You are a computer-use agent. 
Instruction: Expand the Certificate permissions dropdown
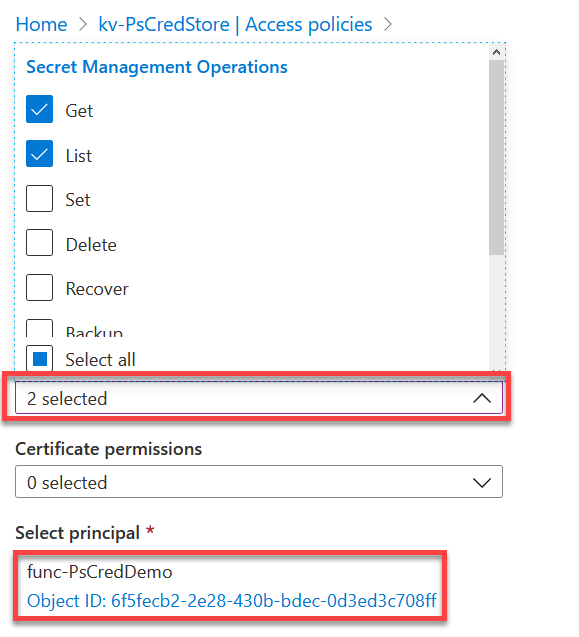pyautogui.click(x=259, y=482)
